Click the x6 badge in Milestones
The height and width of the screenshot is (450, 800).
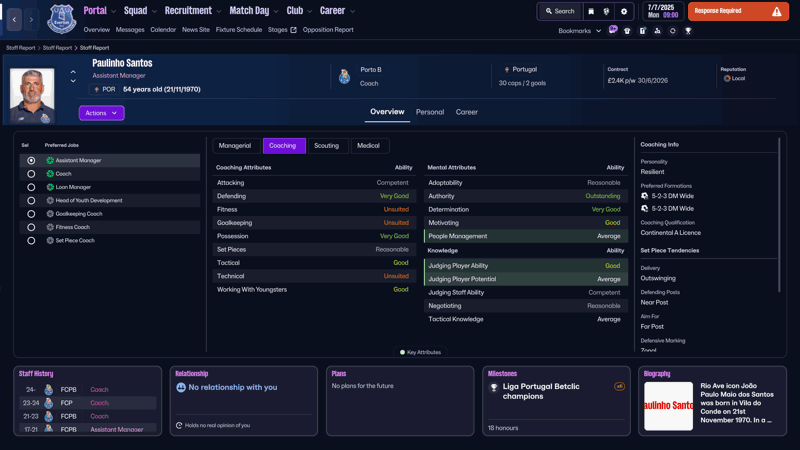pos(619,387)
